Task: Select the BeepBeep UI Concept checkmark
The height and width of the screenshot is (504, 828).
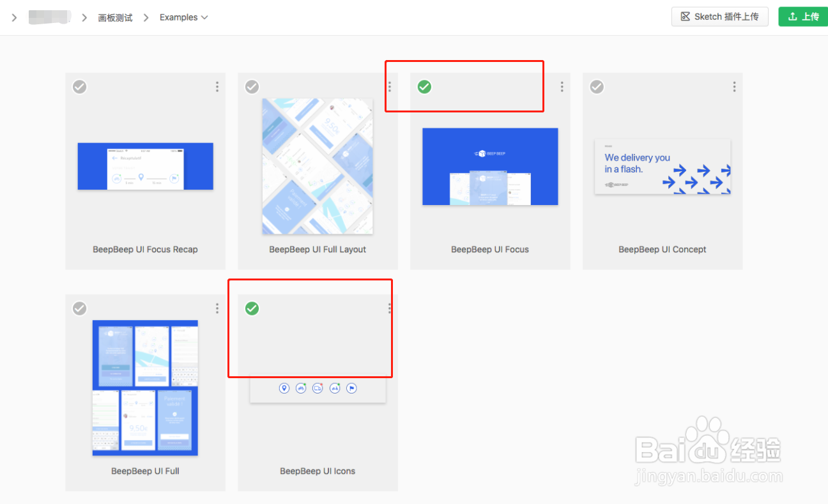Action: coord(597,87)
